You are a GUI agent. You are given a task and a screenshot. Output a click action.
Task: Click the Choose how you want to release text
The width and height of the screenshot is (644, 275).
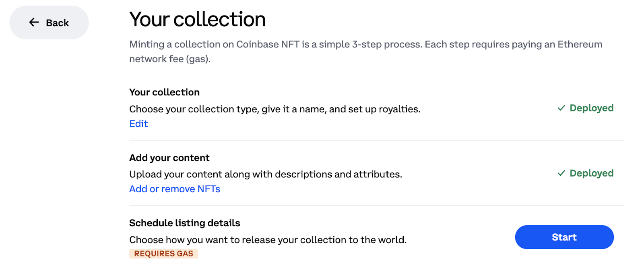[268, 240]
